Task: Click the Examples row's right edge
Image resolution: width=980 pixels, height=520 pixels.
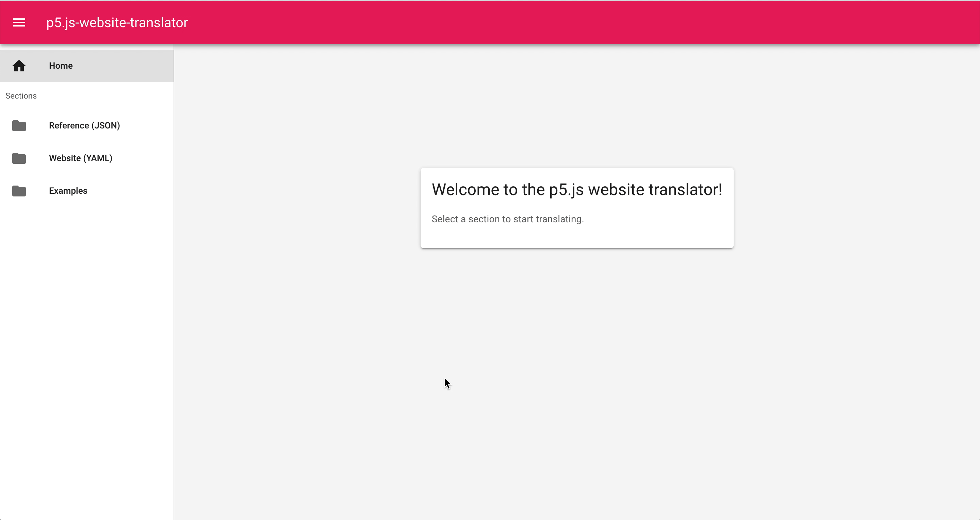Action: pyautogui.click(x=160, y=191)
